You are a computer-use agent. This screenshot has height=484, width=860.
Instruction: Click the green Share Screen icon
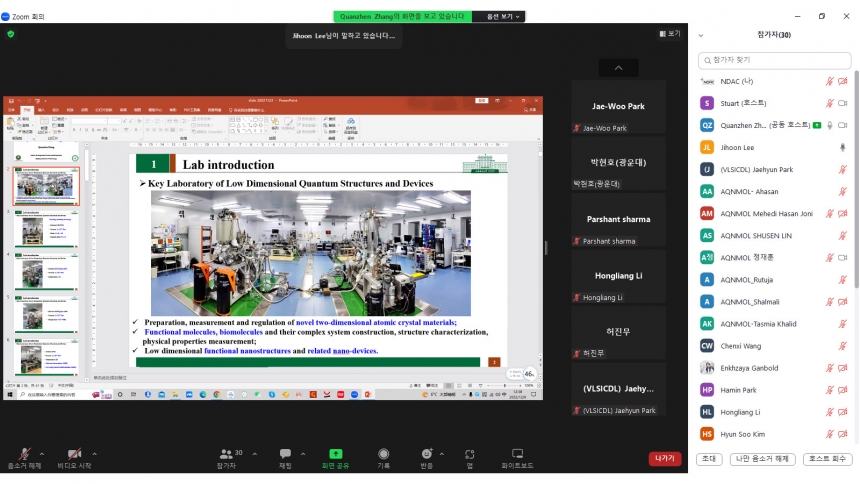pos(335,454)
